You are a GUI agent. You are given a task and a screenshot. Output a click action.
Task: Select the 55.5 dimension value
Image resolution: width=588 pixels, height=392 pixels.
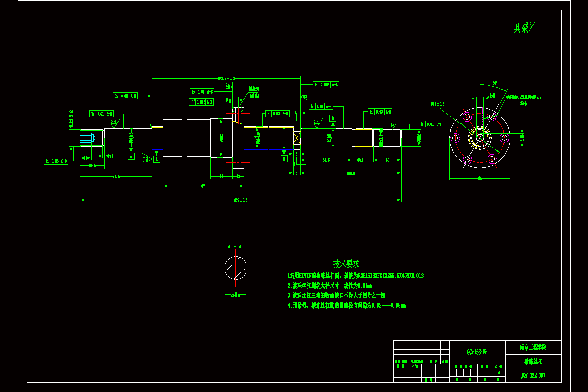point(326,160)
